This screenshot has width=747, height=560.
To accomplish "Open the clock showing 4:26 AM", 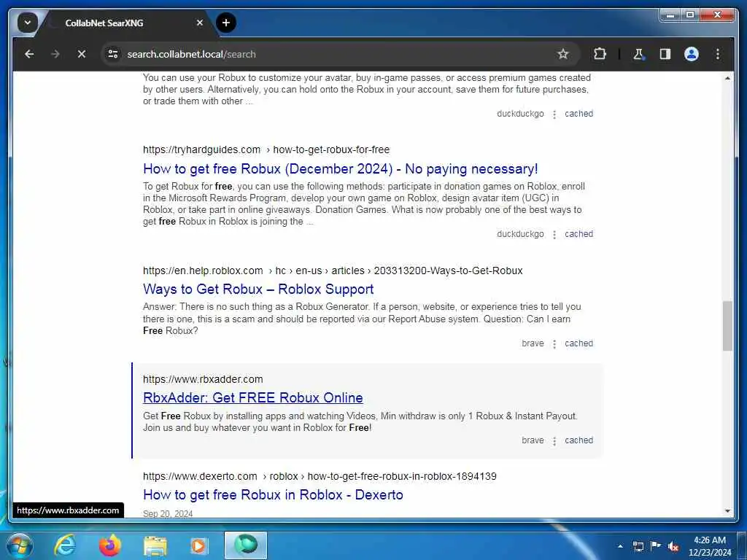I will pyautogui.click(x=709, y=546).
